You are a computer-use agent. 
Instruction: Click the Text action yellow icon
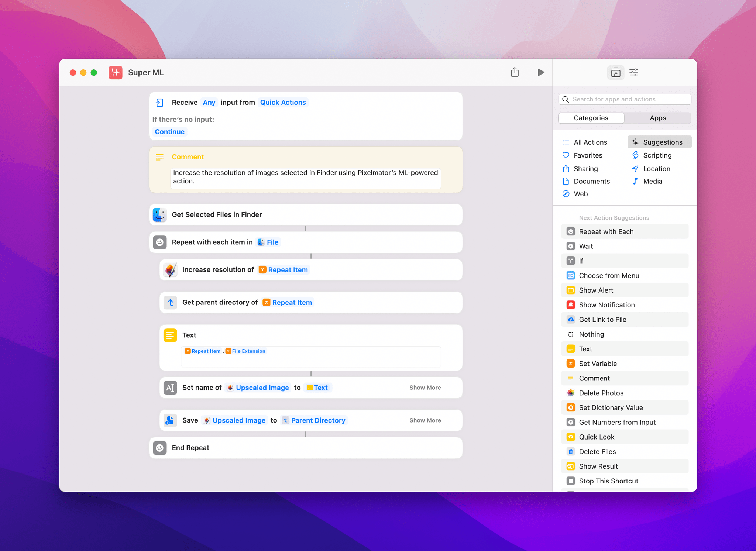pos(170,334)
